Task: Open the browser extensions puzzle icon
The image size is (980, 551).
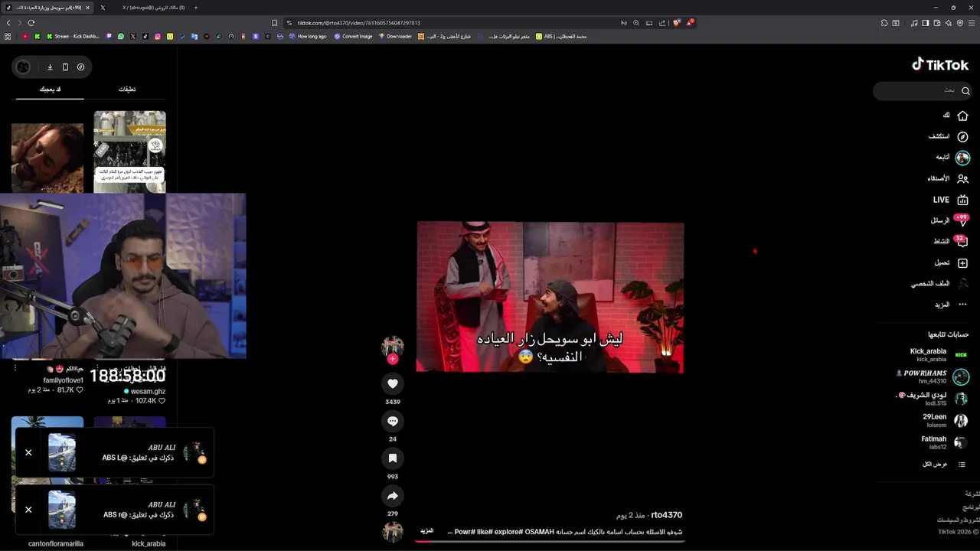Action: tap(884, 23)
